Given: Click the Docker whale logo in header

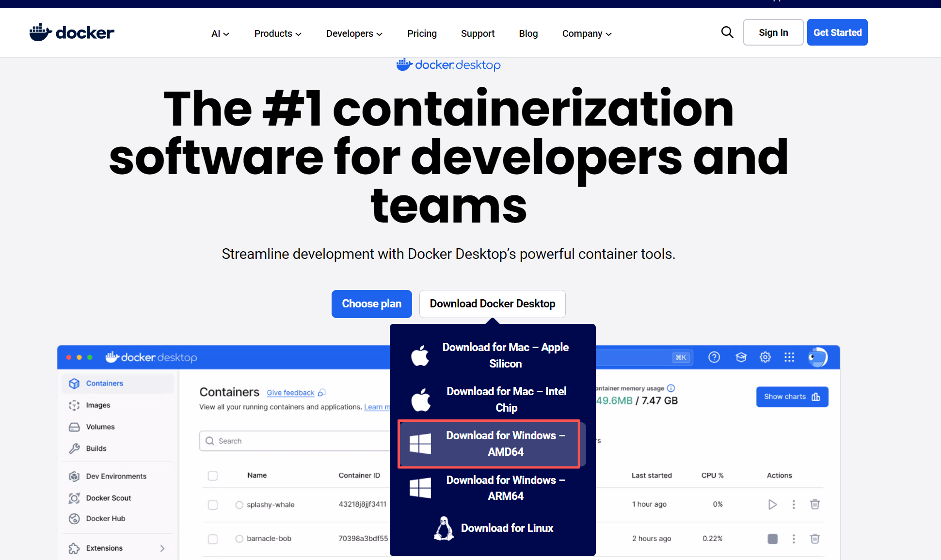Looking at the screenshot, I should (x=72, y=32).
